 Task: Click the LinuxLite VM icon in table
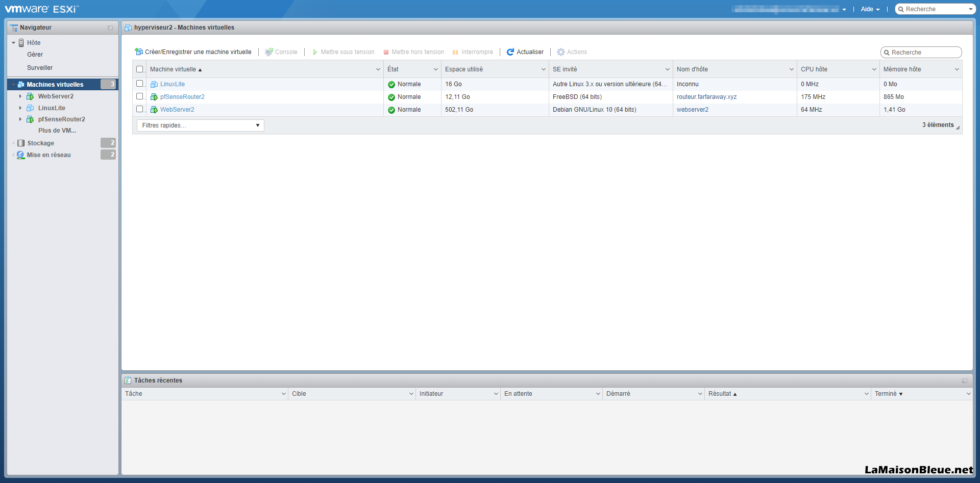click(x=154, y=84)
